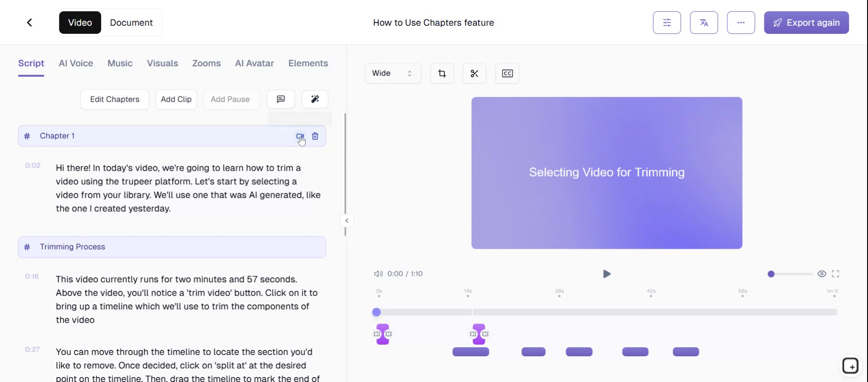The height and width of the screenshot is (382, 868).
Task: Click the Trimming Process hash symbol
Action: pos(27,247)
